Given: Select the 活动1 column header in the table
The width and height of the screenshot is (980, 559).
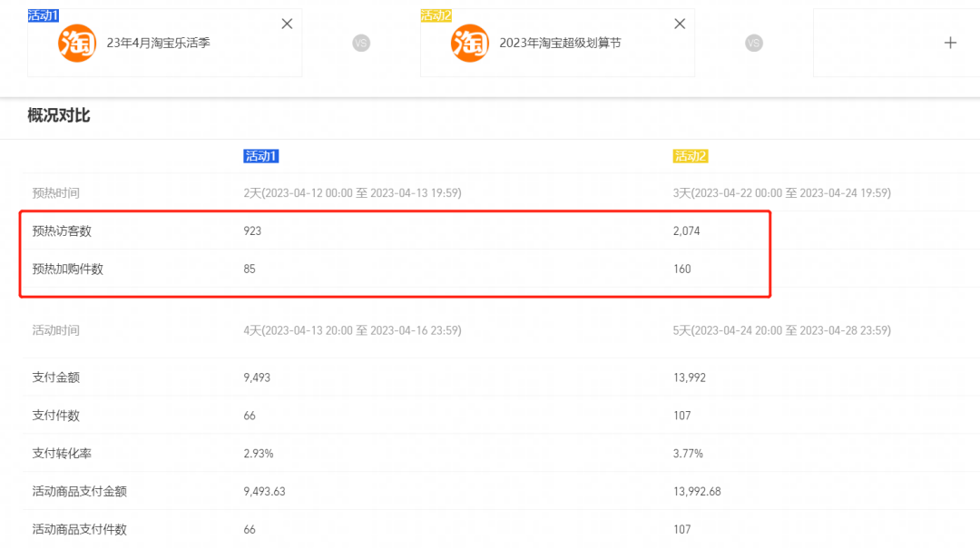Looking at the screenshot, I should coord(261,156).
